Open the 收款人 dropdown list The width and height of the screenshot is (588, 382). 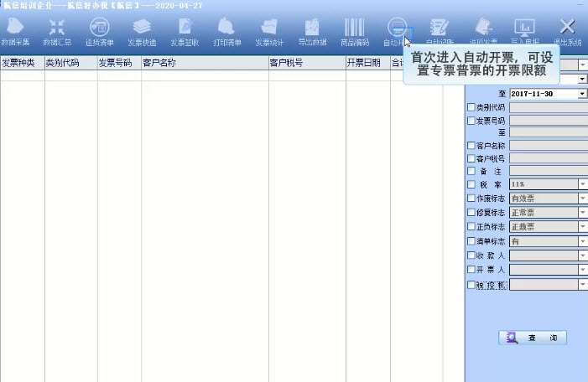coord(582,256)
